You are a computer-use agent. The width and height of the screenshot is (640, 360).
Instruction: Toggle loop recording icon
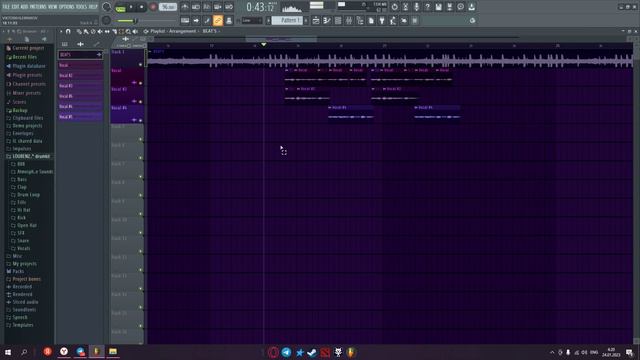229,7
